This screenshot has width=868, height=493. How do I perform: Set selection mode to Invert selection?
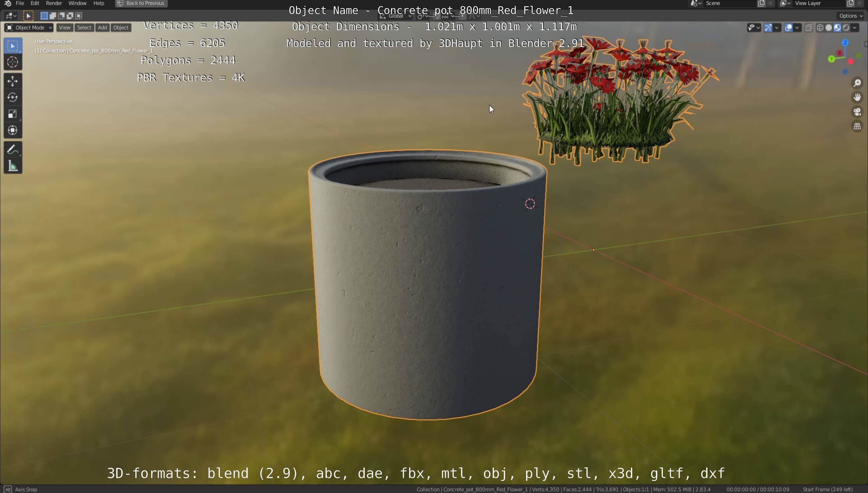click(x=70, y=15)
